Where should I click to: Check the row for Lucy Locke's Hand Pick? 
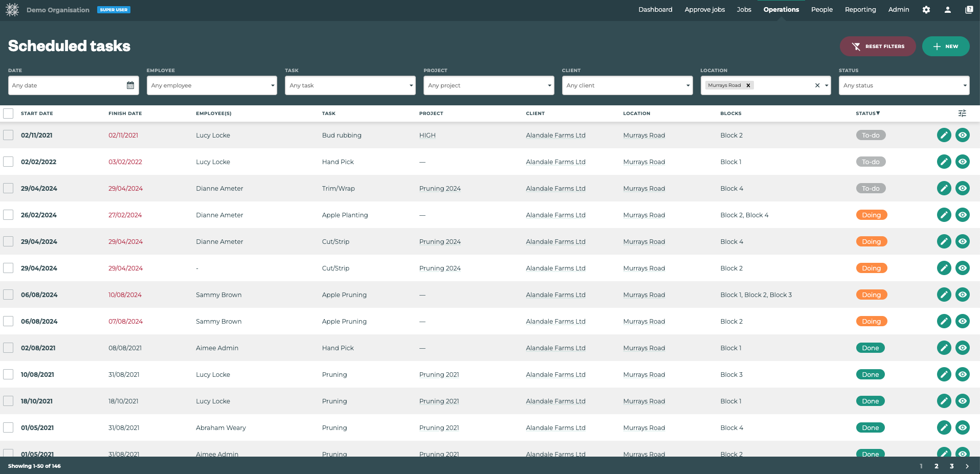8,162
